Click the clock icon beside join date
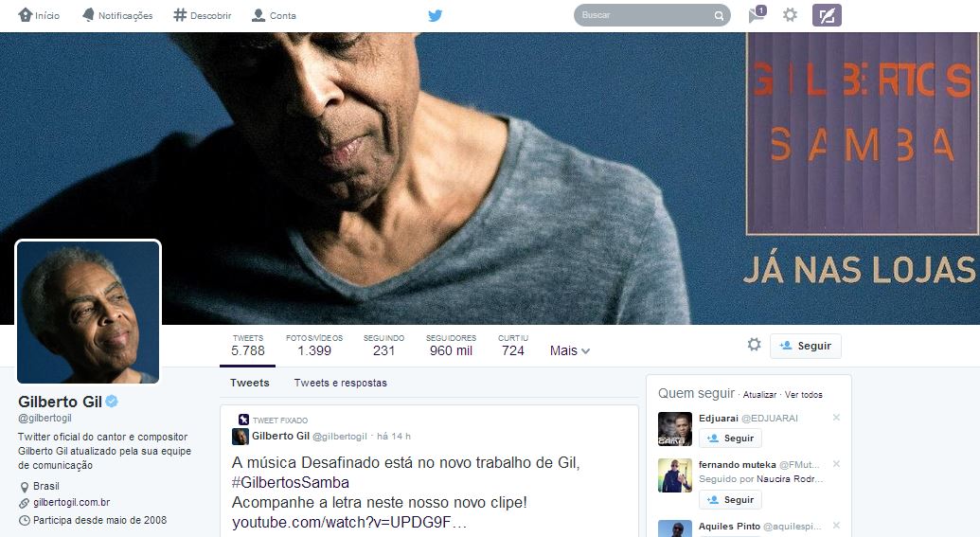Image resolution: width=980 pixels, height=537 pixels. pos(25,520)
